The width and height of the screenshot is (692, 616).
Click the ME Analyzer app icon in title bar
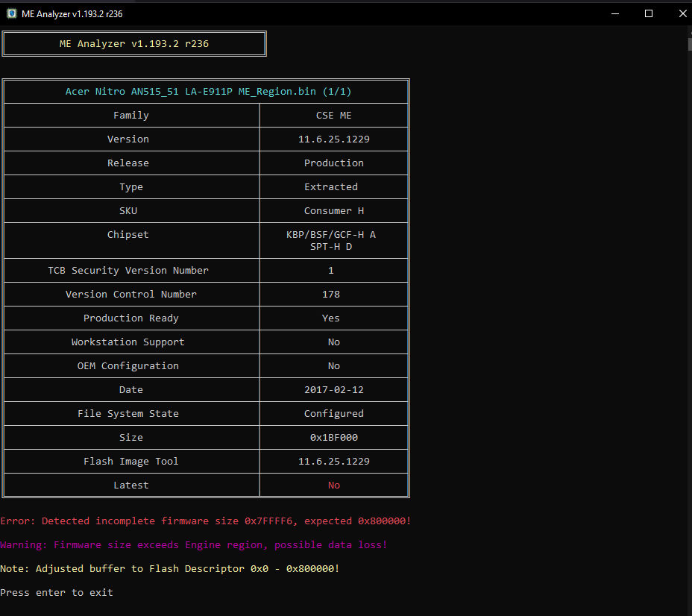click(x=12, y=13)
